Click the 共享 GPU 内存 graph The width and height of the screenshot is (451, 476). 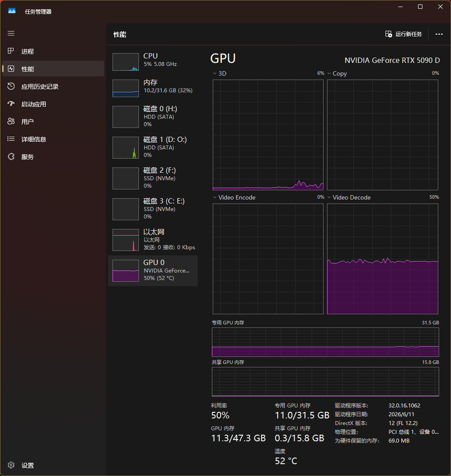325,382
